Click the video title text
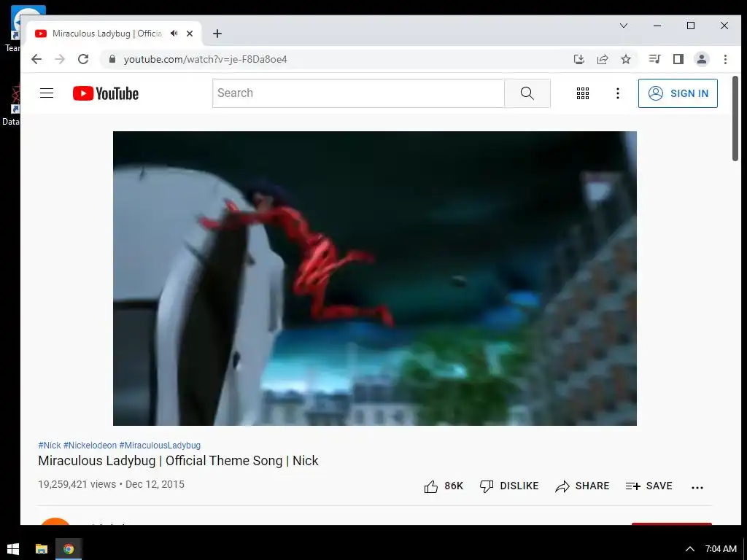747x560 pixels. [178, 461]
